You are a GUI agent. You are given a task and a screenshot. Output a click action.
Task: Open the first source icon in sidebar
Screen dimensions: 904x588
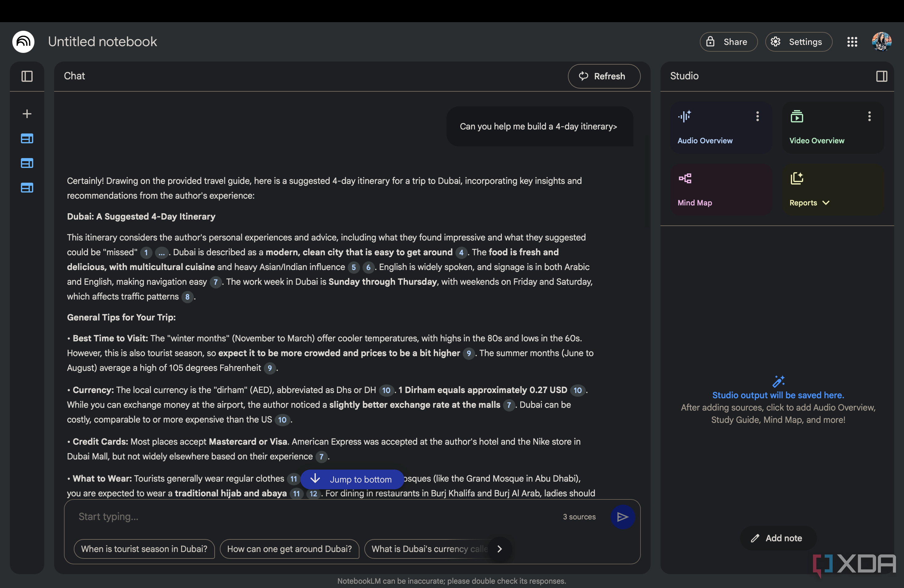coord(27,139)
